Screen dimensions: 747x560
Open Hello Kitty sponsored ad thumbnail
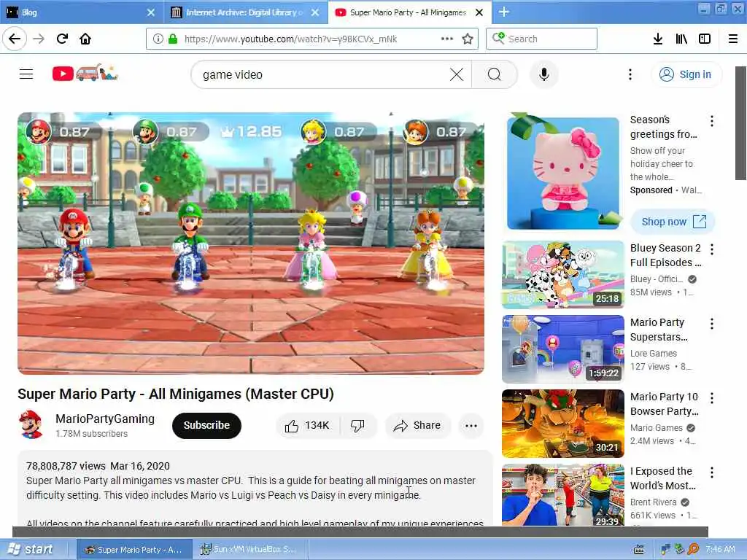point(562,172)
